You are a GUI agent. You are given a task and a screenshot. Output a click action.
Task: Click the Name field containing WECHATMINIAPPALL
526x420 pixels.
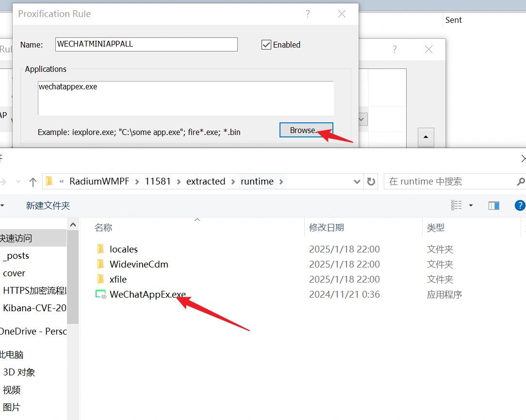[x=146, y=44]
